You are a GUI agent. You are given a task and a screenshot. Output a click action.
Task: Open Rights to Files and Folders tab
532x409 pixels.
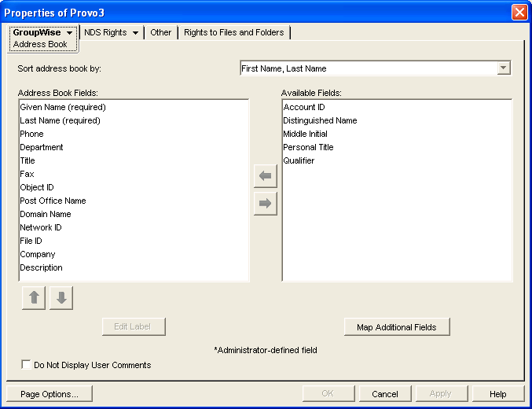tap(233, 32)
